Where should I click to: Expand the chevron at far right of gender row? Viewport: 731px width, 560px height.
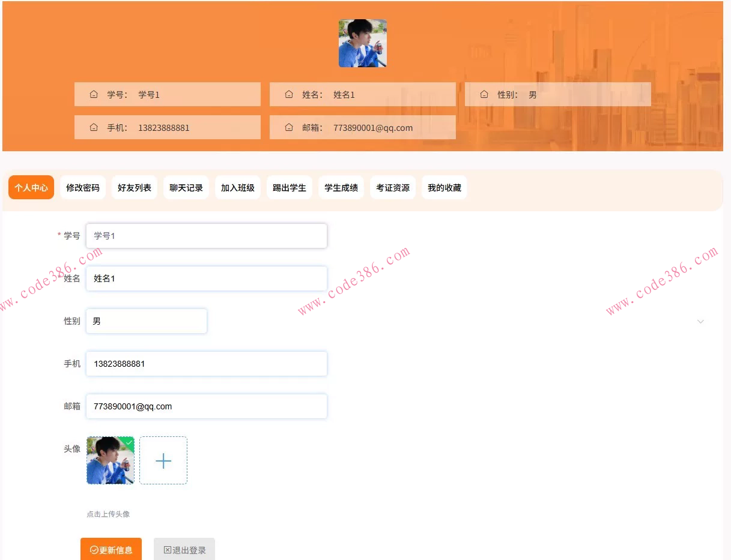[x=700, y=322]
